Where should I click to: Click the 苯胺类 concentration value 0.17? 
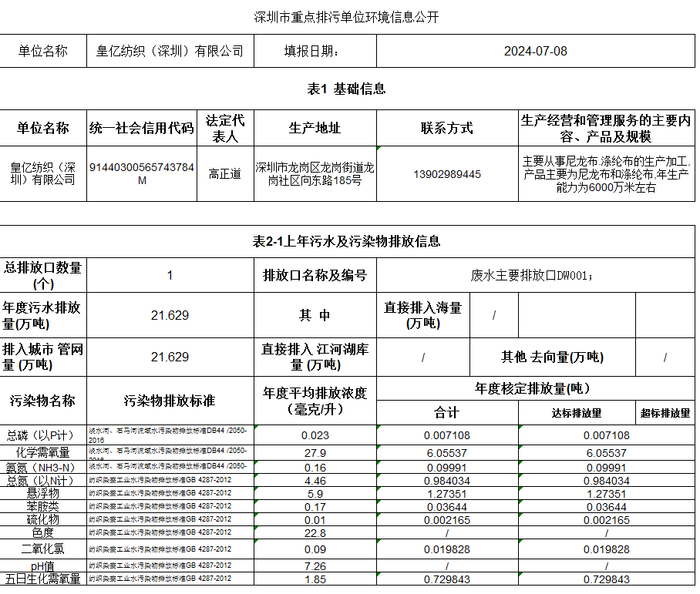coord(315,507)
